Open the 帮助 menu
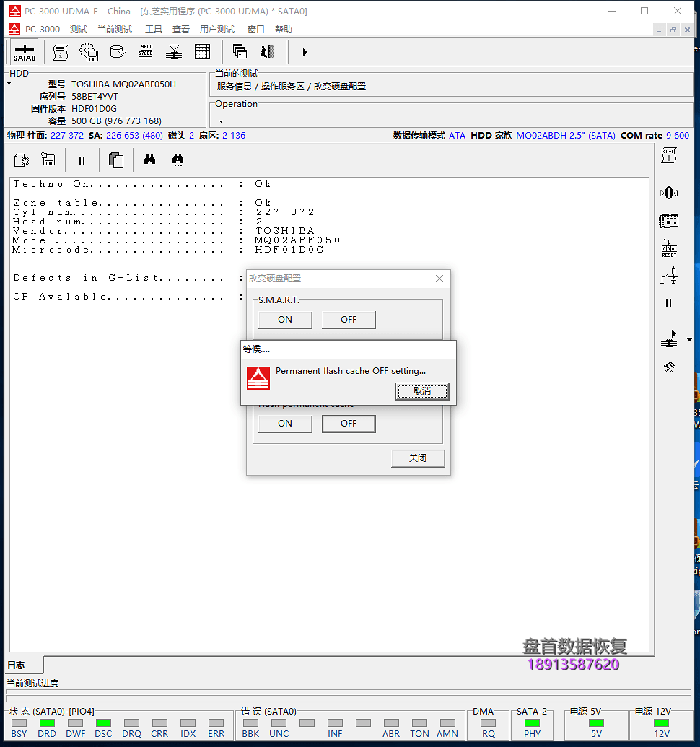The width and height of the screenshot is (700, 747). click(284, 30)
